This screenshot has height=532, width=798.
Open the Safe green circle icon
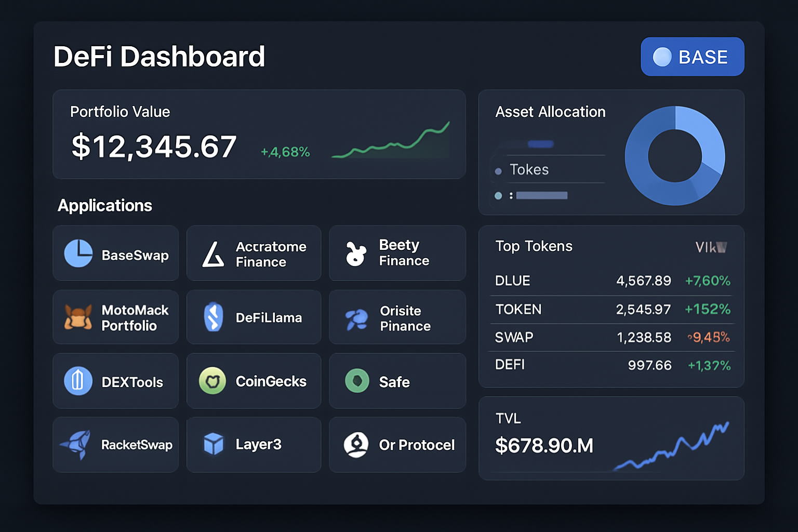[357, 381]
